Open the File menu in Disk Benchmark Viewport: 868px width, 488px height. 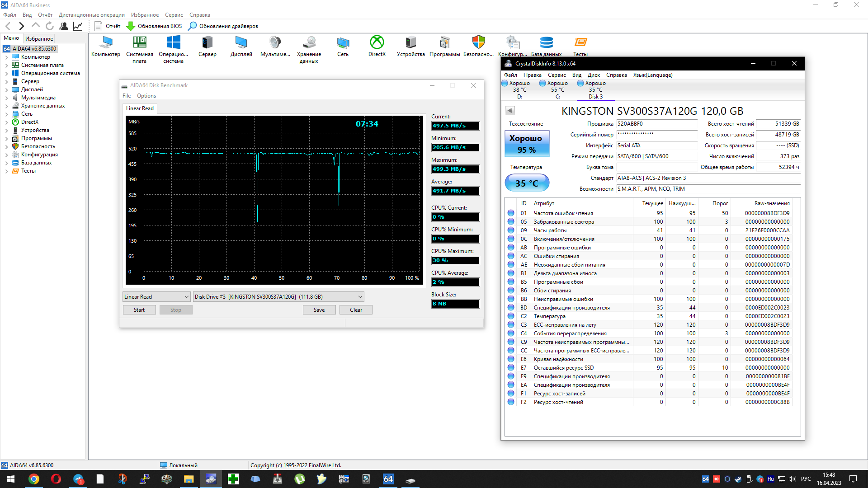coord(127,96)
